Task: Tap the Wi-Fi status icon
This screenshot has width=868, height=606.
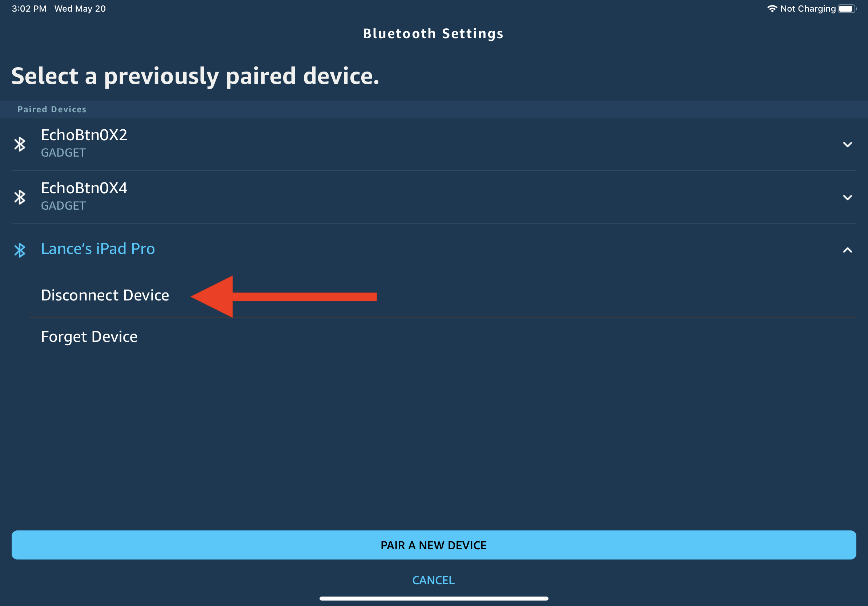Action: tap(772, 9)
